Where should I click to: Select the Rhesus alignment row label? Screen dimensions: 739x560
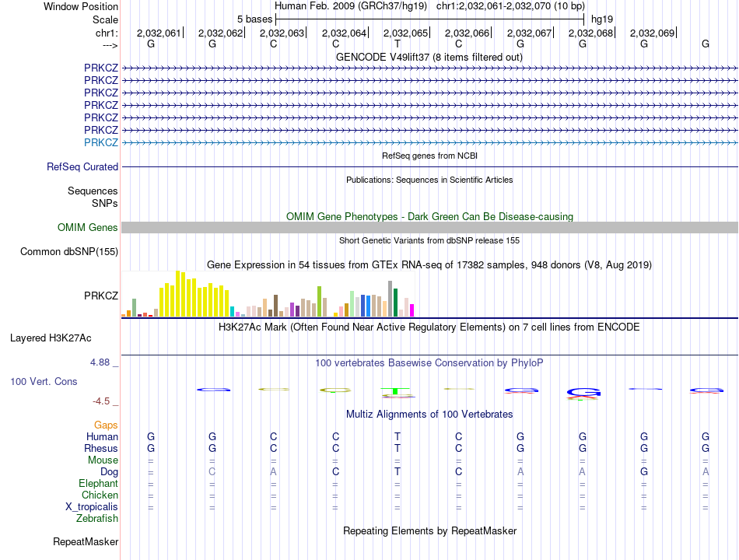(x=101, y=448)
